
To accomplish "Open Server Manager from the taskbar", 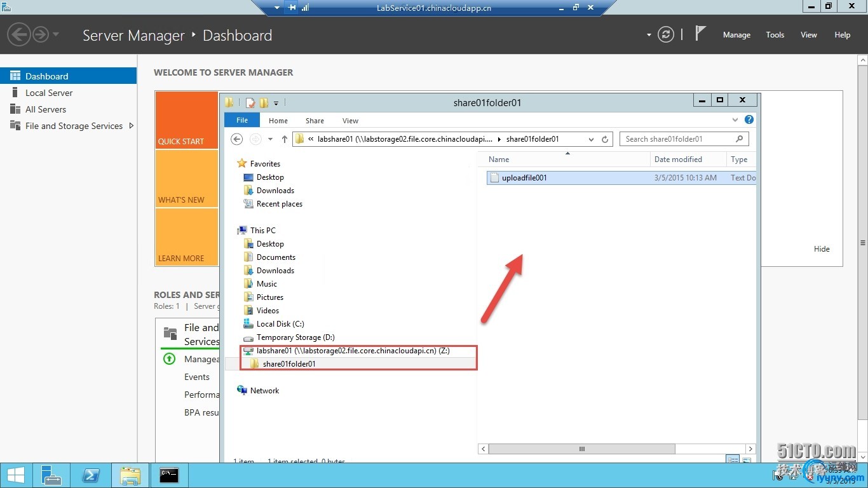I will [51, 475].
